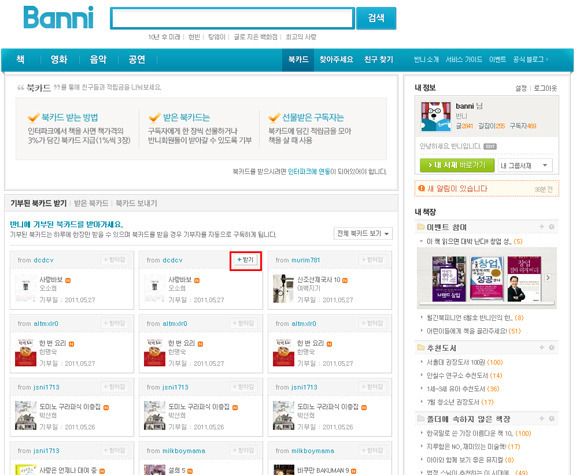Click the green 내 서재 바로가기 button

[x=457, y=165]
